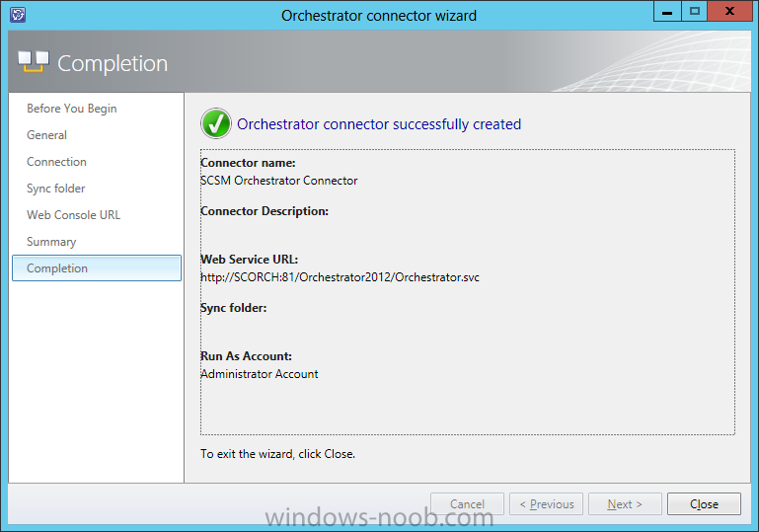Click the 'SCSM Orchestrator Connector' name text
759x532 pixels.
click(278, 181)
